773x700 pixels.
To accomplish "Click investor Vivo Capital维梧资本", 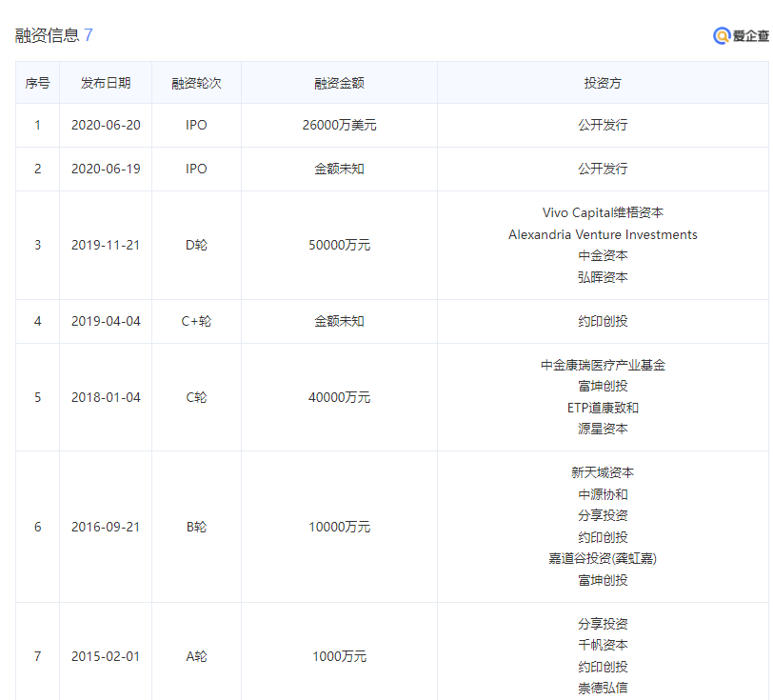I will click(x=603, y=212).
